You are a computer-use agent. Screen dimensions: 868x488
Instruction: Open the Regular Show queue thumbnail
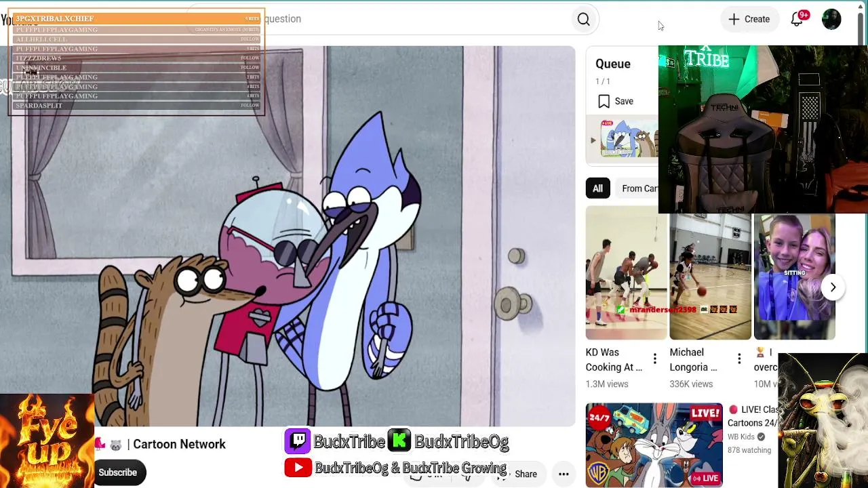[x=629, y=140]
